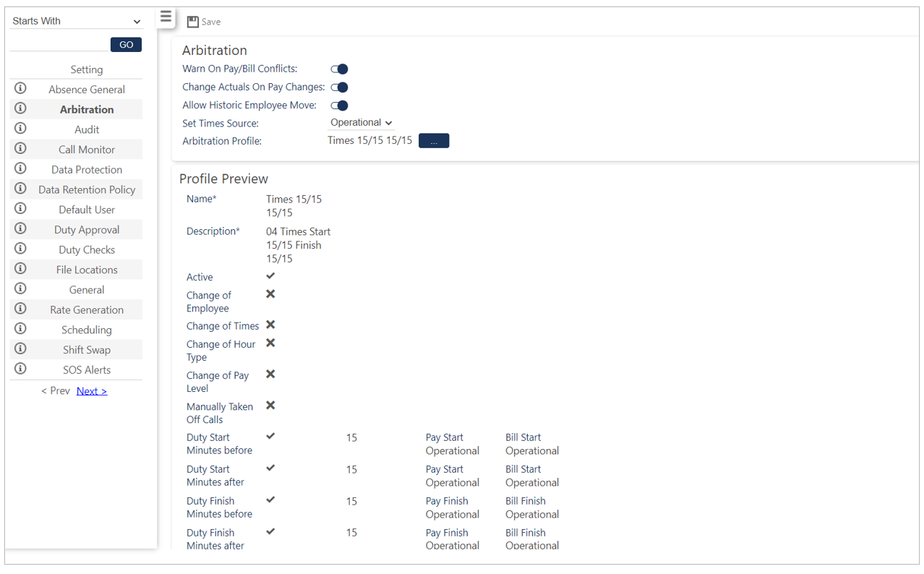
Task: Open the Starts With filter dropdown
Action: click(x=76, y=21)
